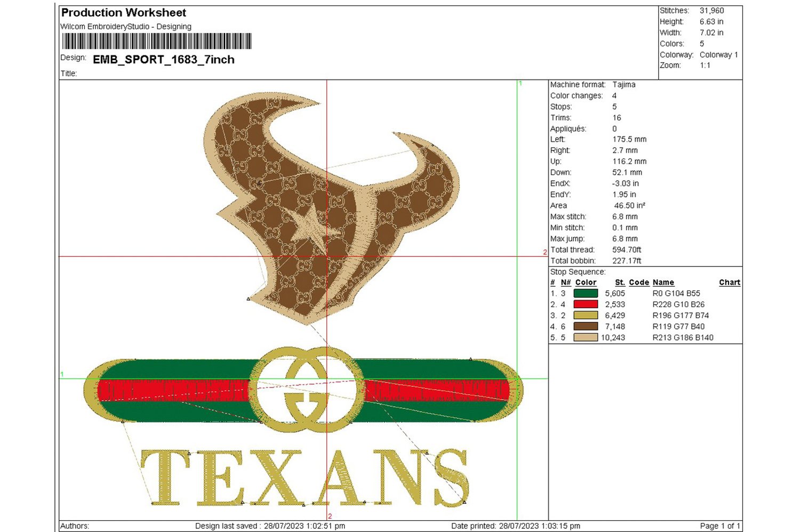Click the "Chart" column header
Viewport: 800px width, 532px height.
point(730,283)
